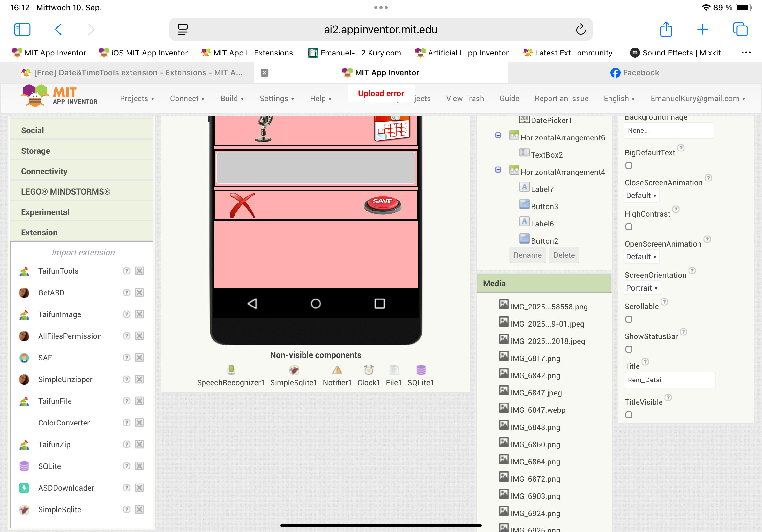
Task: Open the Build menu
Action: 232,99
